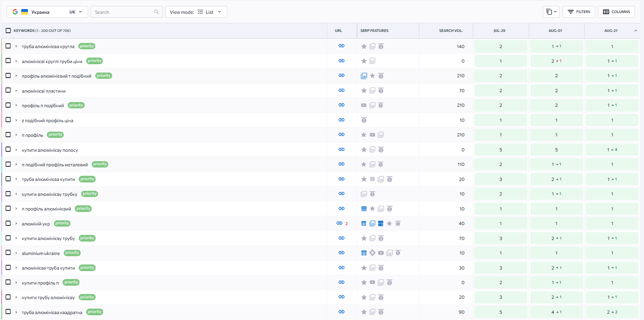Check the box for 'алюмінієві пластини'
The width and height of the screenshot is (644, 320).
8,90
